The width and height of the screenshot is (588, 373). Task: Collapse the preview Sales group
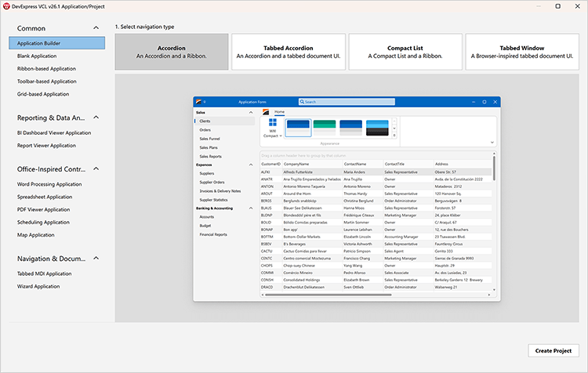click(251, 113)
